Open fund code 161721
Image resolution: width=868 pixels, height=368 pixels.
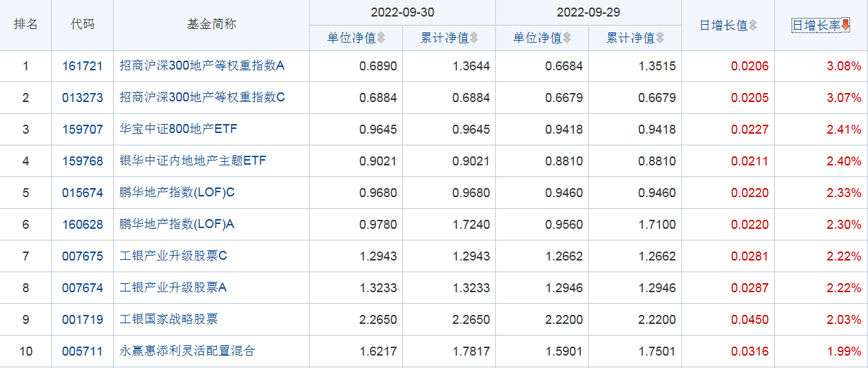click(82, 66)
